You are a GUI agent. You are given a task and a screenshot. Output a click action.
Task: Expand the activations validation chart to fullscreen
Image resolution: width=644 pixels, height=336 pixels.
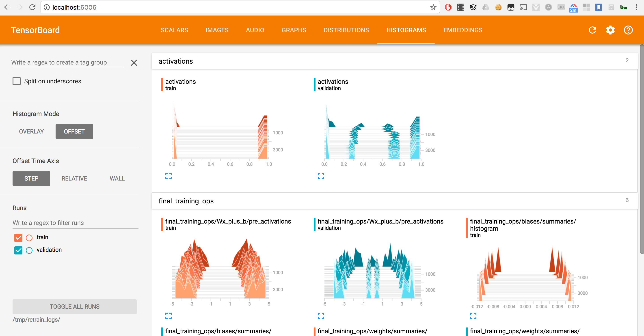tap(321, 176)
